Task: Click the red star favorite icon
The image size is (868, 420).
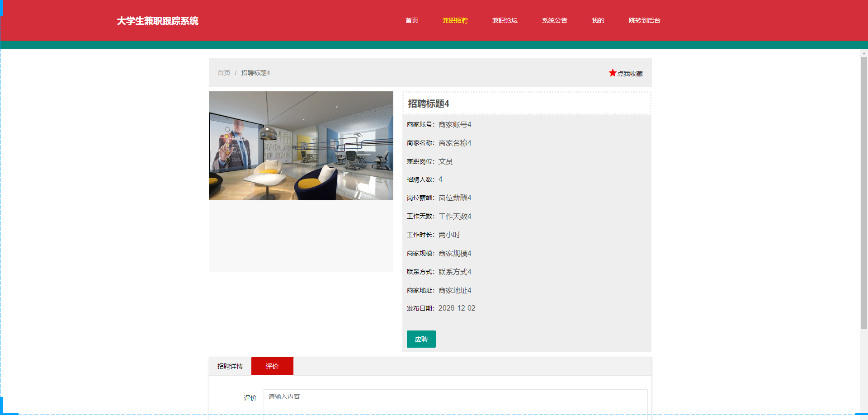Action: point(613,73)
